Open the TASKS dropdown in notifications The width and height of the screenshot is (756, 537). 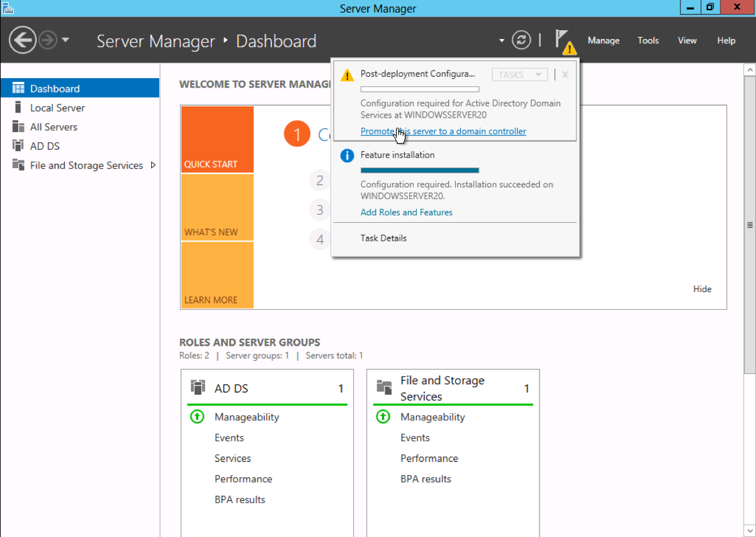pyautogui.click(x=519, y=74)
